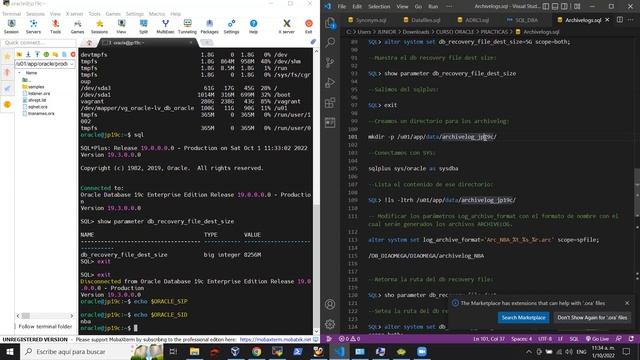Screen dimensions: 640x360
Task: Open VS Code Accounts icon
Action: (330, 304)
